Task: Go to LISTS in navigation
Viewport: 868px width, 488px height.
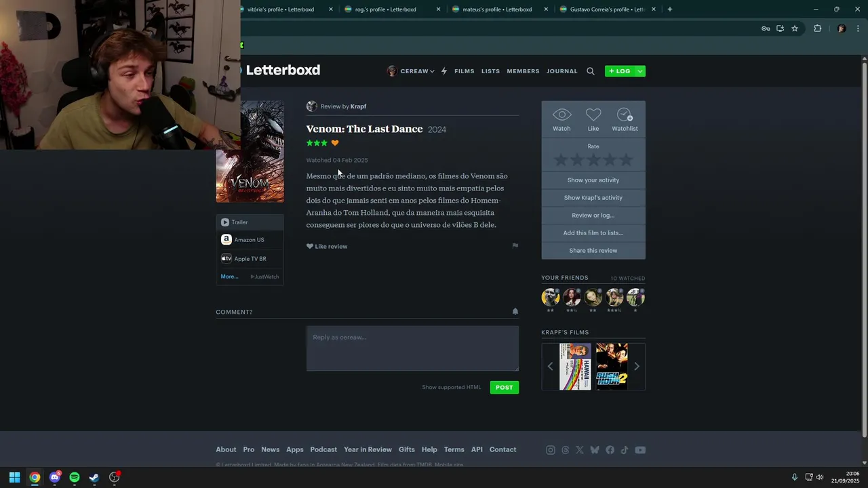Action: pyautogui.click(x=490, y=71)
